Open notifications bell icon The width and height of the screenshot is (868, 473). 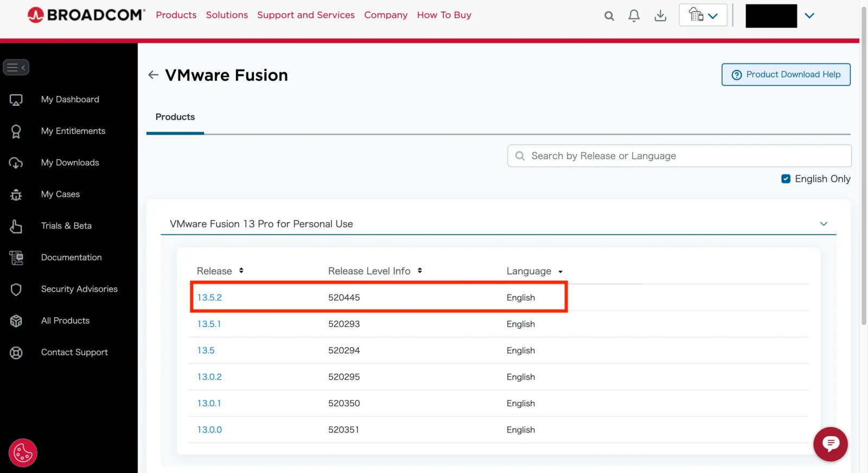pyautogui.click(x=634, y=16)
